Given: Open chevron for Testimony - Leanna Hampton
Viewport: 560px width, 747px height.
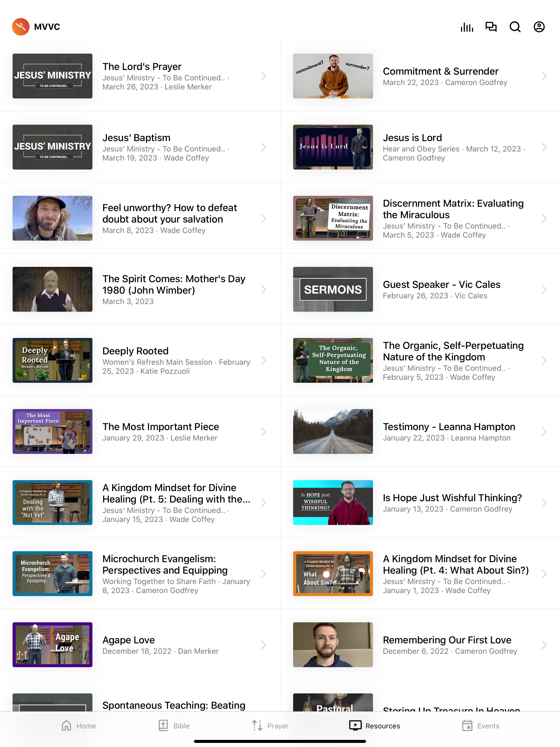Looking at the screenshot, I should [x=544, y=431].
